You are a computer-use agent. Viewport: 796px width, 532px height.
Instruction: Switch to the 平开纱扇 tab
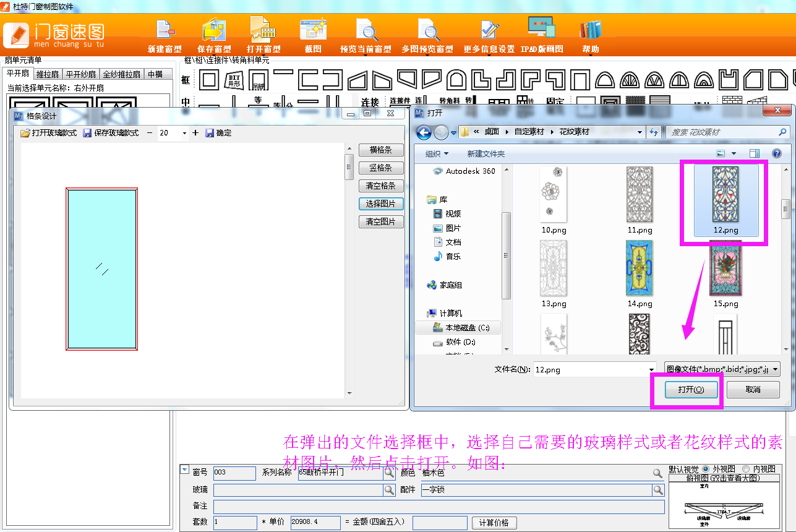pos(81,74)
